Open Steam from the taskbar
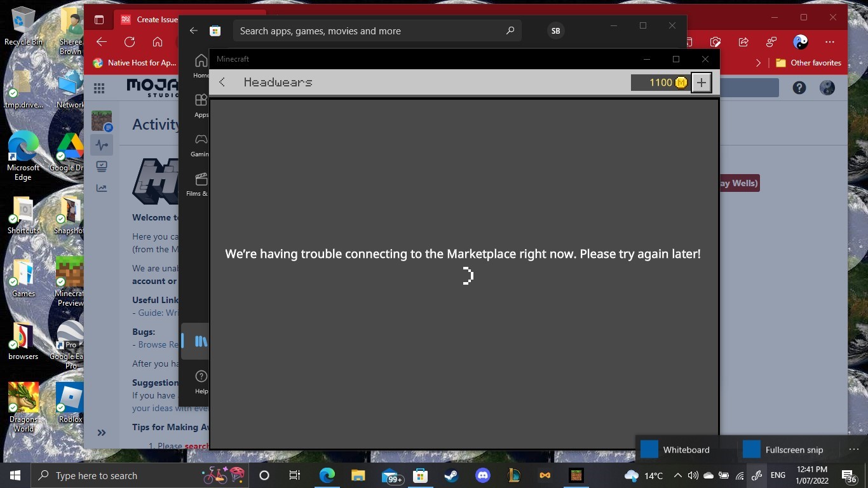This screenshot has height=488, width=868. (452, 475)
